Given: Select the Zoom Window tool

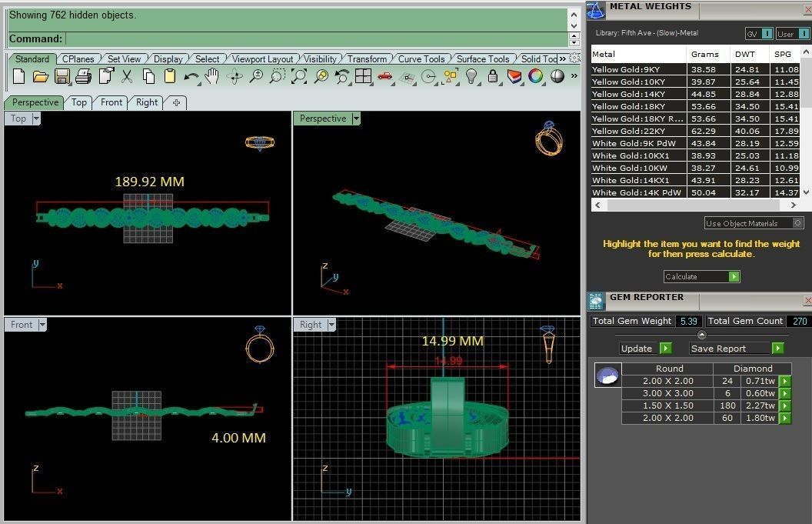Looking at the screenshot, I should pos(277,77).
